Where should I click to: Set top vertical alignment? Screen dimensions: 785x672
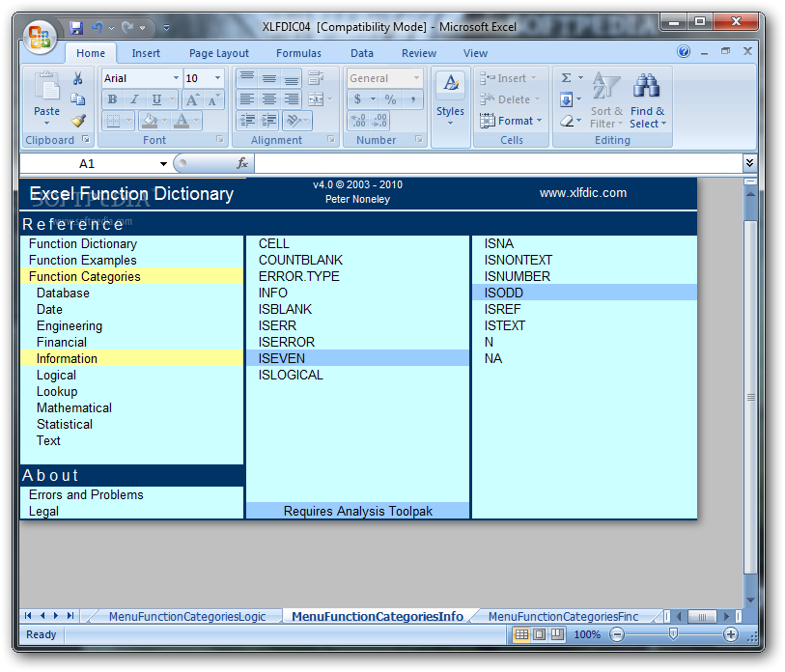pyautogui.click(x=247, y=78)
